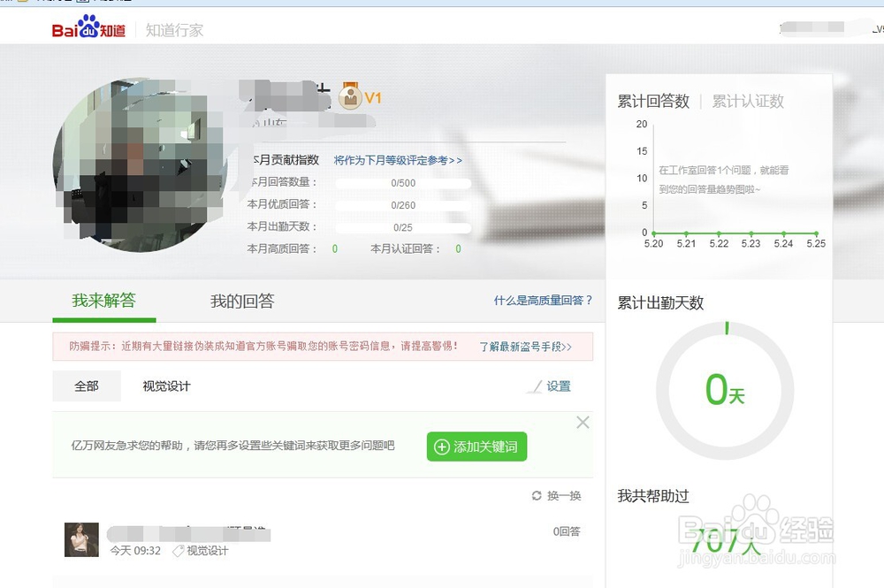Viewport: 884px width, 588px height.
Task: Select the 我来解答 tab
Action: [104, 301]
